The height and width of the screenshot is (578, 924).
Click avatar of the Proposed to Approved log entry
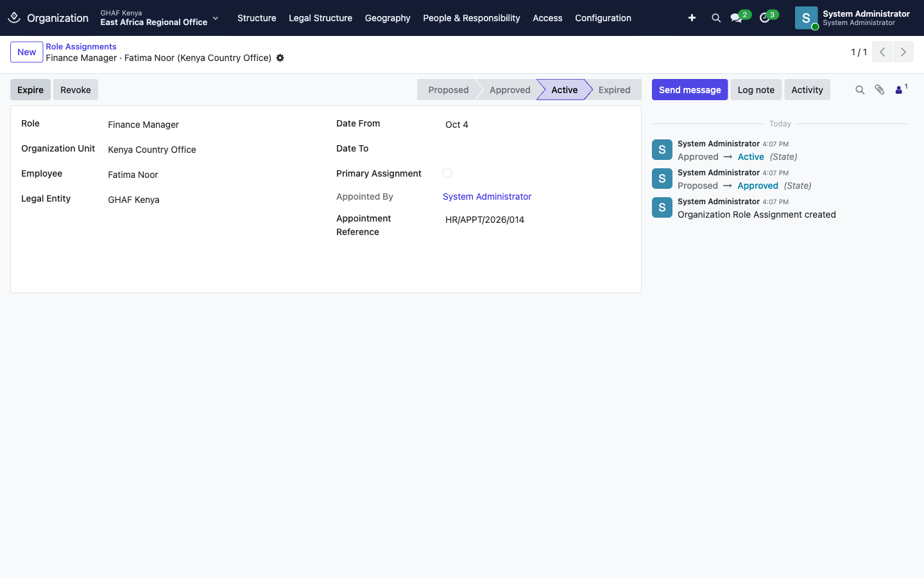coord(662,179)
